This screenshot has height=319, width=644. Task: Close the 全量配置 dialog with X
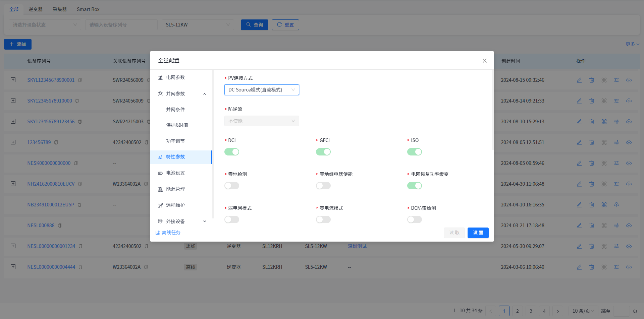click(484, 61)
